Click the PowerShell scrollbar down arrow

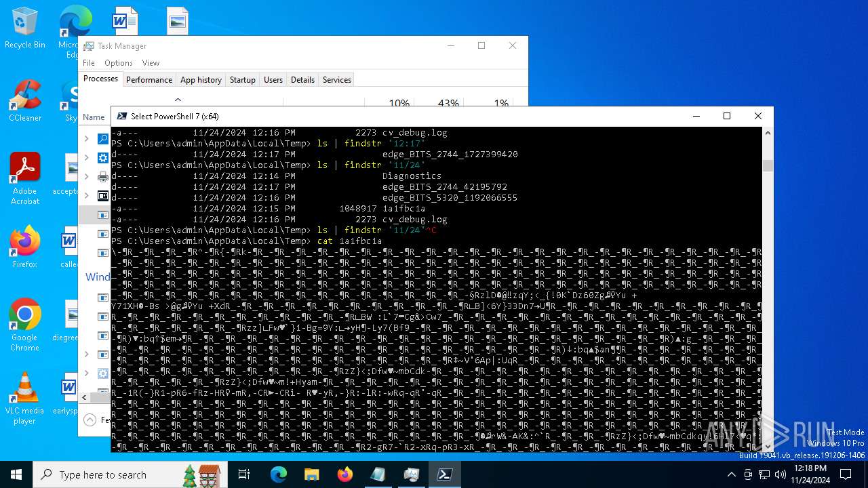click(768, 445)
